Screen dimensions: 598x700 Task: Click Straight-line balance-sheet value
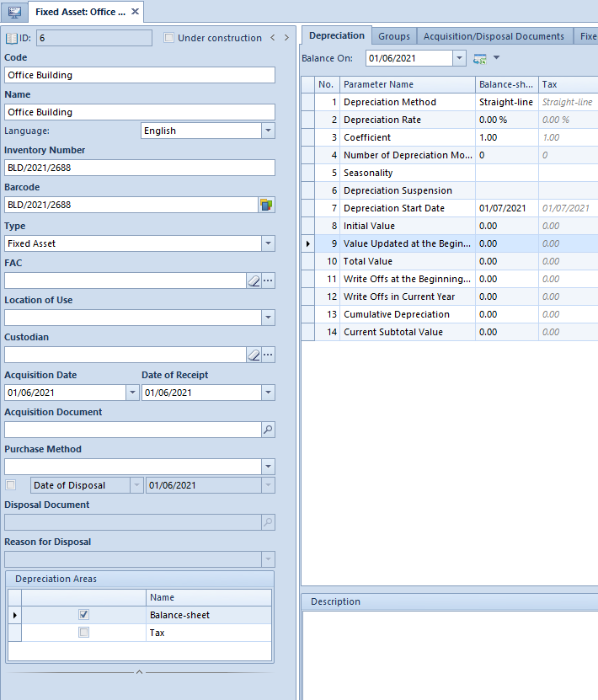pos(506,102)
